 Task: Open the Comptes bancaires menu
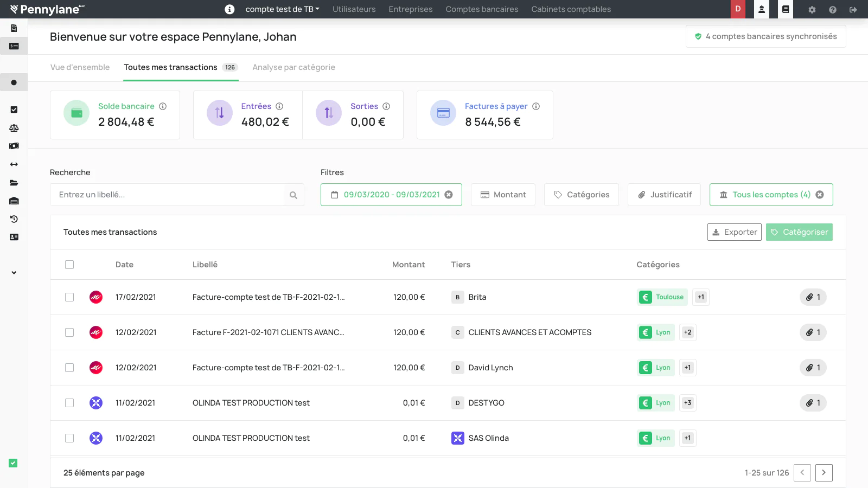pyautogui.click(x=482, y=9)
